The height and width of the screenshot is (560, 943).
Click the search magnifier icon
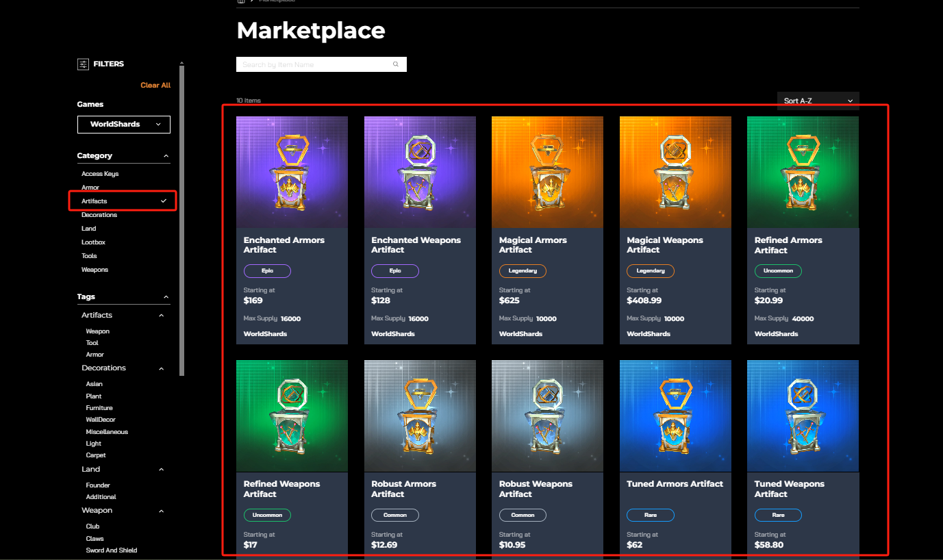point(396,64)
